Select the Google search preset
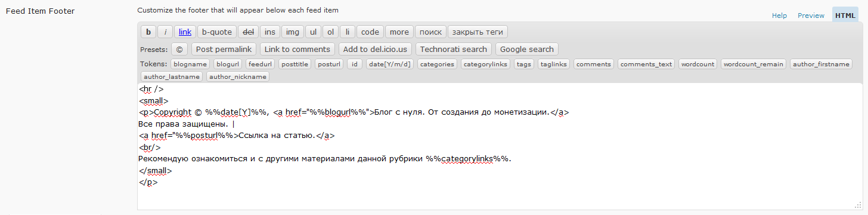This screenshot has height=215, width=868. click(x=527, y=50)
